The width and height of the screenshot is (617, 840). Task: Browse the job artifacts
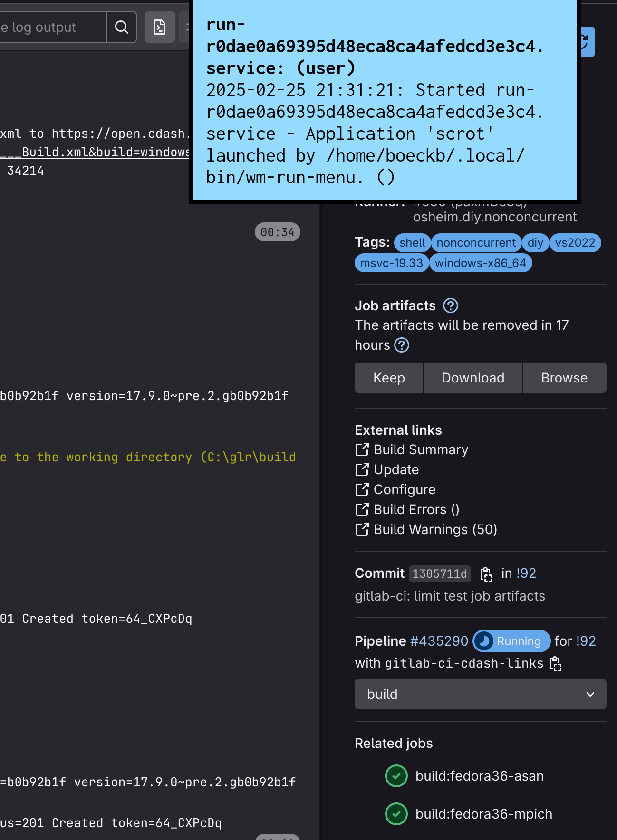pyautogui.click(x=564, y=378)
